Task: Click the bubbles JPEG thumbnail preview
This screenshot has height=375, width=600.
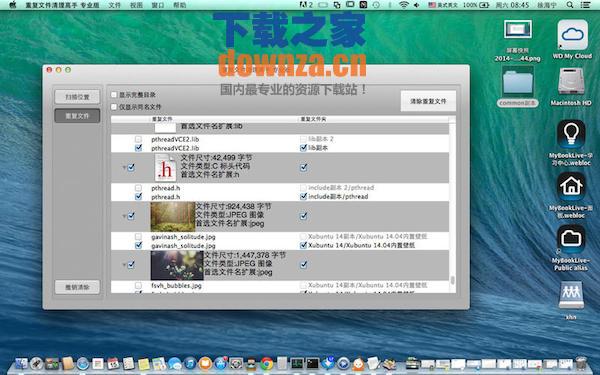Action: (177, 265)
